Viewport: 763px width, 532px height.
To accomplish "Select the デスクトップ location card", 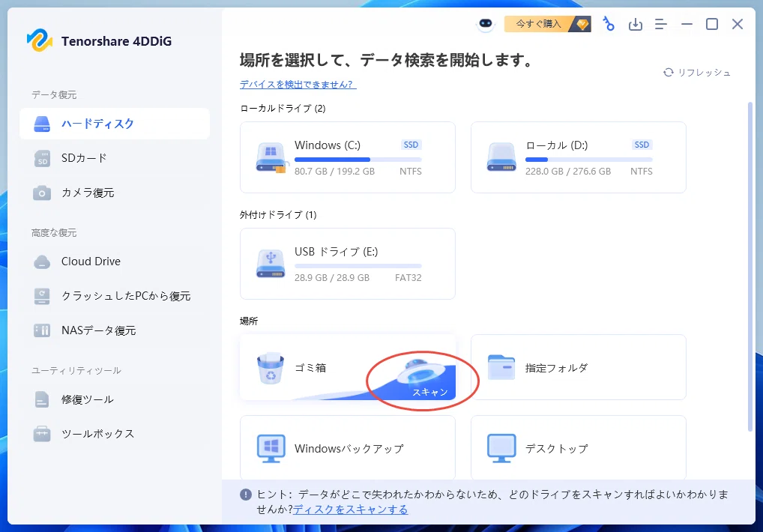I will tap(578, 448).
